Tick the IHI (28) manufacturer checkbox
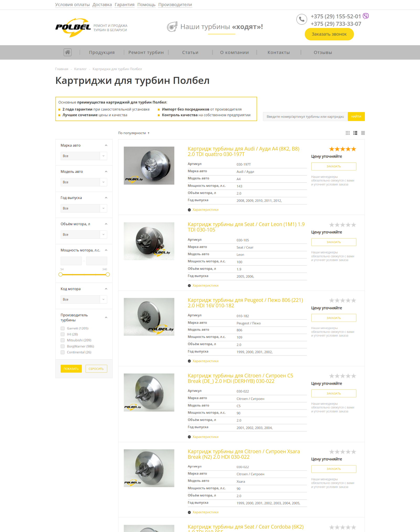Image resolution: width=420 pixels, height=532 pixels. (62, 334)
